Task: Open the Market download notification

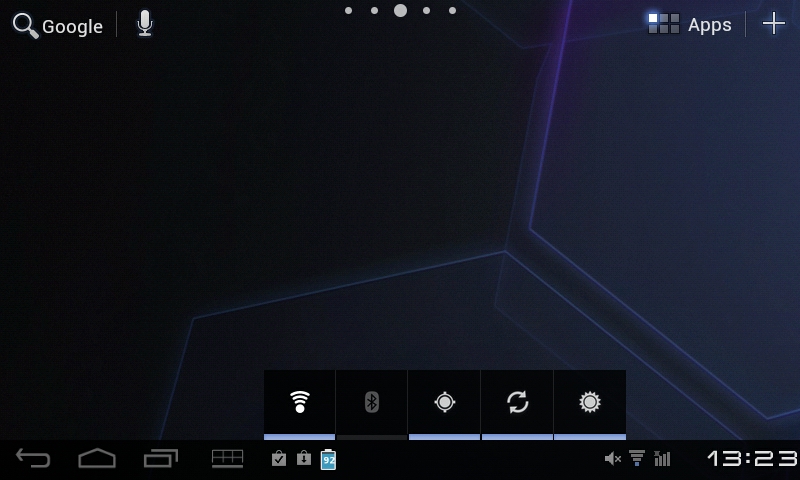Action: pyautogui.click(x=304, y=458)
